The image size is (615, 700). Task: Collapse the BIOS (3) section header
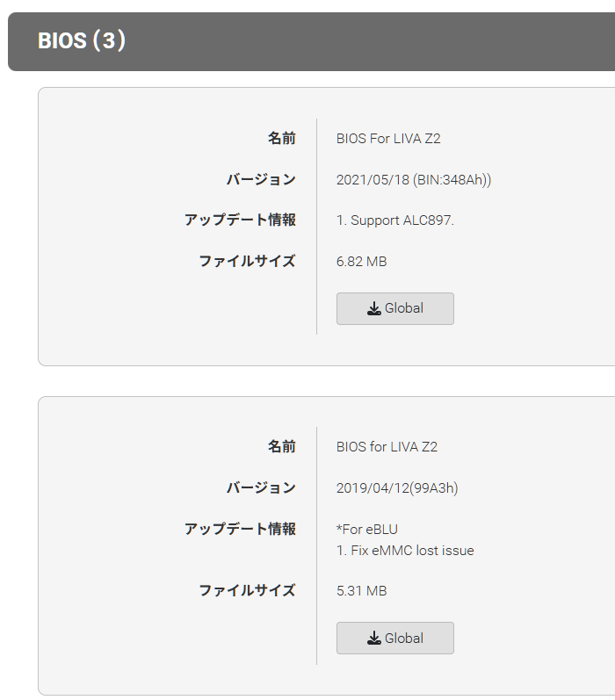point(311,41)
